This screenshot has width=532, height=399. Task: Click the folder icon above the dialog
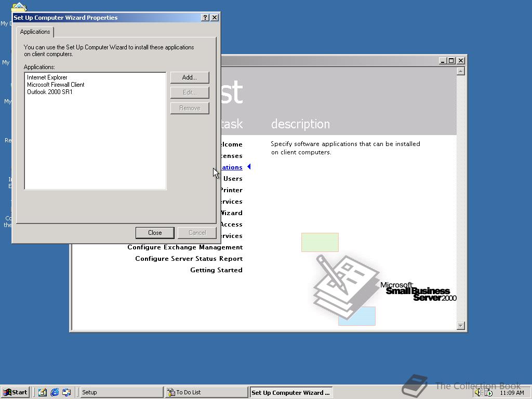19,7
